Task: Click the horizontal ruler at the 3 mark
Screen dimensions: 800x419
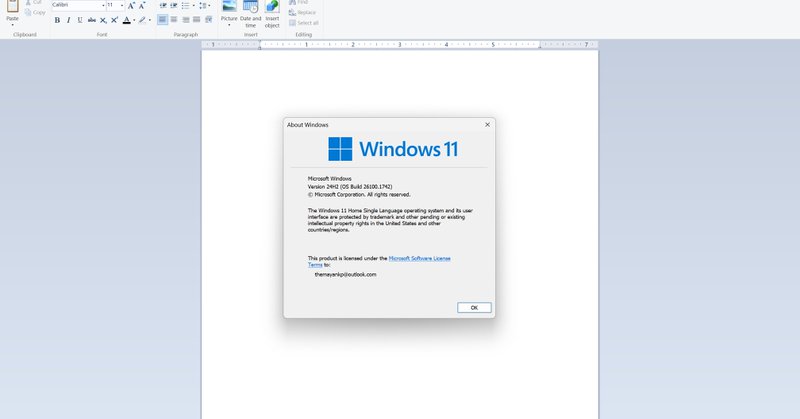Action: [x=399, y=45]
